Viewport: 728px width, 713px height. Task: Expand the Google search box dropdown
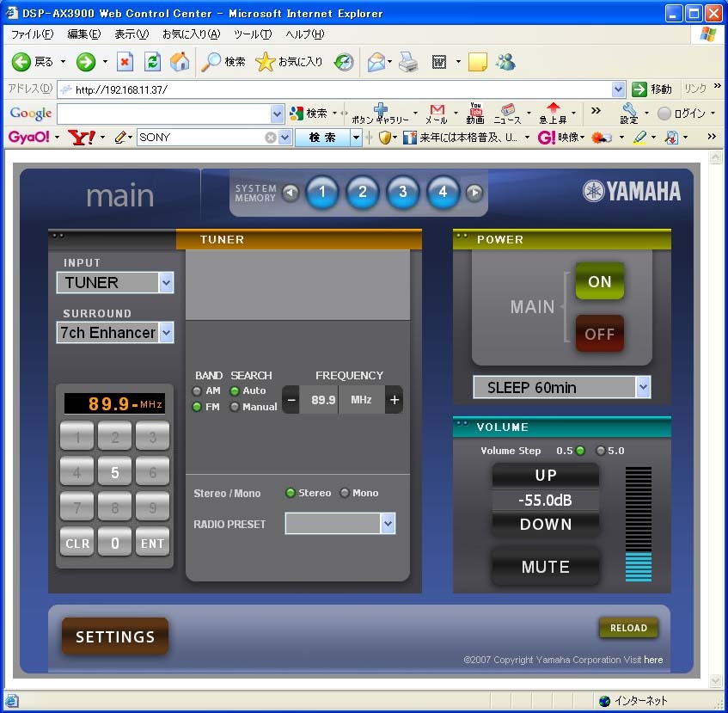[x=277, y=114]
